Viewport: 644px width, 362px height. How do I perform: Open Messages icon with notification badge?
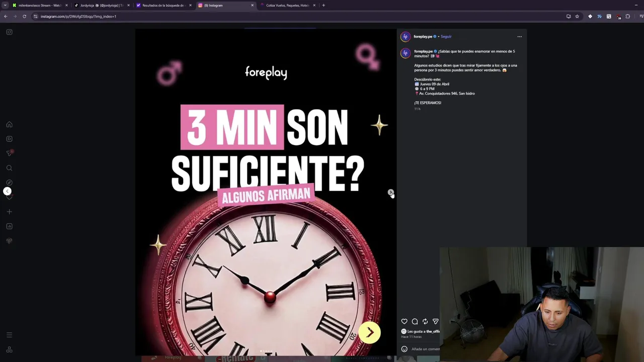click(9, 153)
